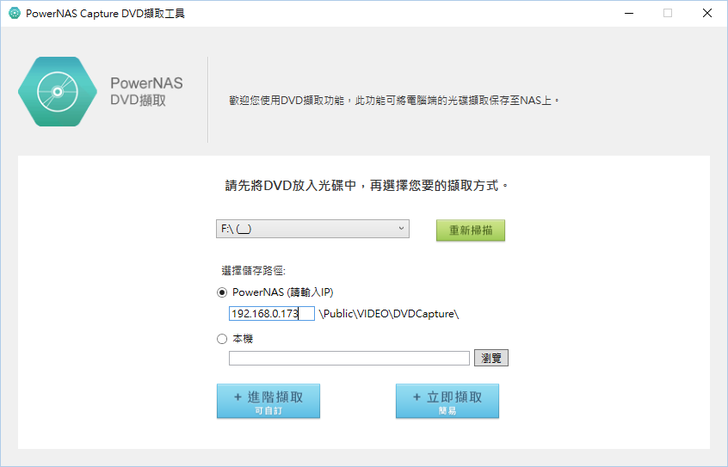Click the PowerNAS DVD擷取 heading text
Viewport: 728px width, 467px height.
[146, 91]
